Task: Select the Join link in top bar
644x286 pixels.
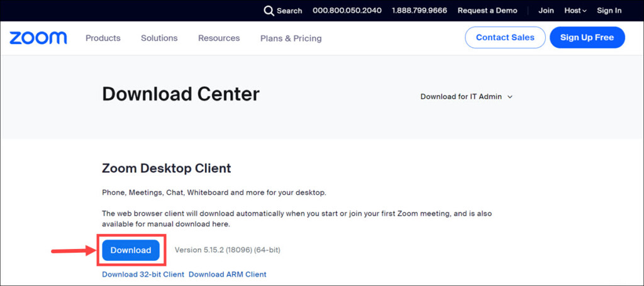Action: pos(546,11)
